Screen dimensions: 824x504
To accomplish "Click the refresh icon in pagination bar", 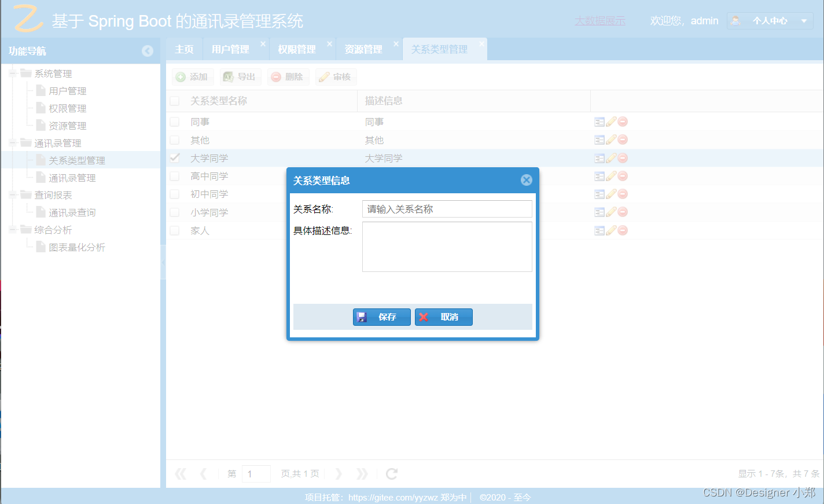I will pos(391,473).
